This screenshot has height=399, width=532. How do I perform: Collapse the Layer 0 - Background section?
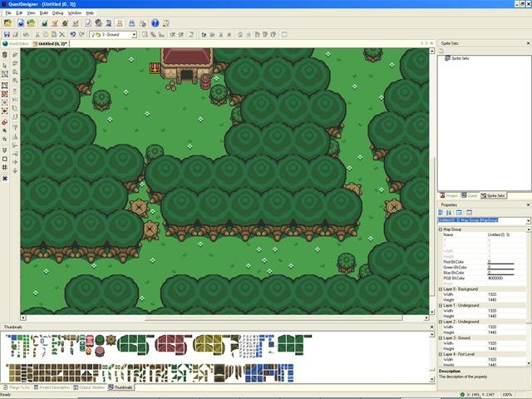coord(440,288)
